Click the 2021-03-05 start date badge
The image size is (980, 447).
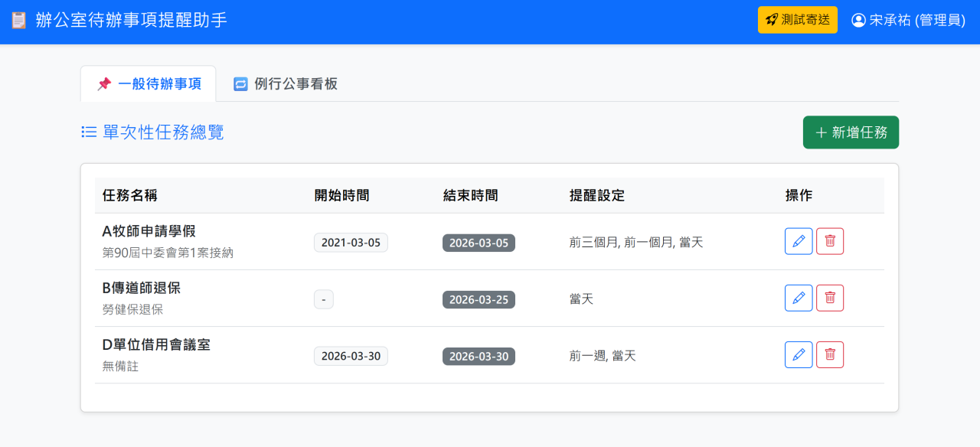351,243
